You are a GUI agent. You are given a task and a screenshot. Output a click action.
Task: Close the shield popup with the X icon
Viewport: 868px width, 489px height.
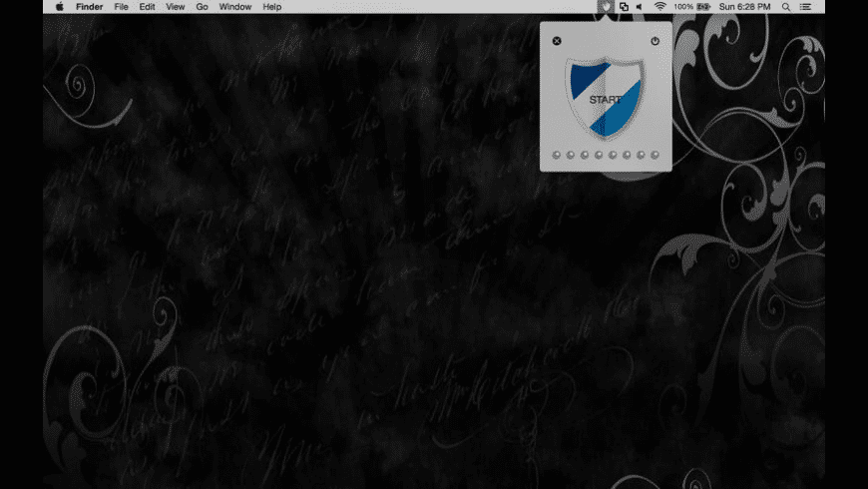pyautogui.click(x=557, y=41)
